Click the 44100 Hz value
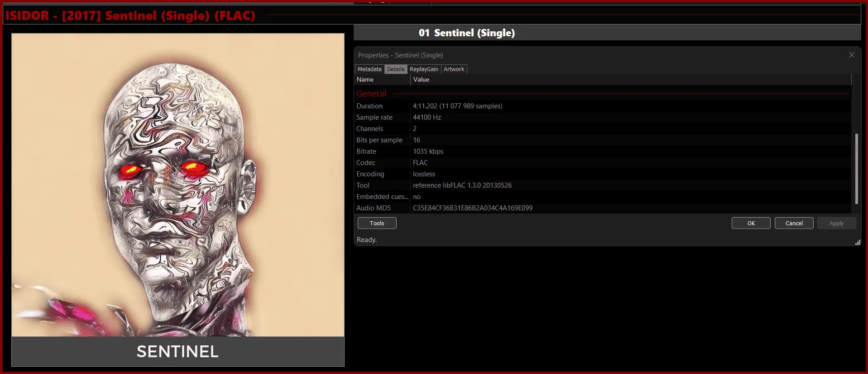Viewport: 868px width, 374px height. (x=427, y=117)
